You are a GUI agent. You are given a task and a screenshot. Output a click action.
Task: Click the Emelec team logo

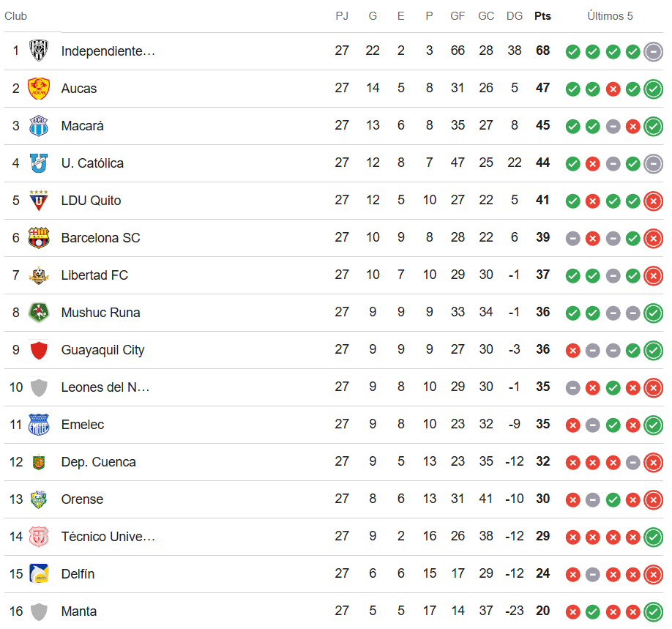pos(39,425)
